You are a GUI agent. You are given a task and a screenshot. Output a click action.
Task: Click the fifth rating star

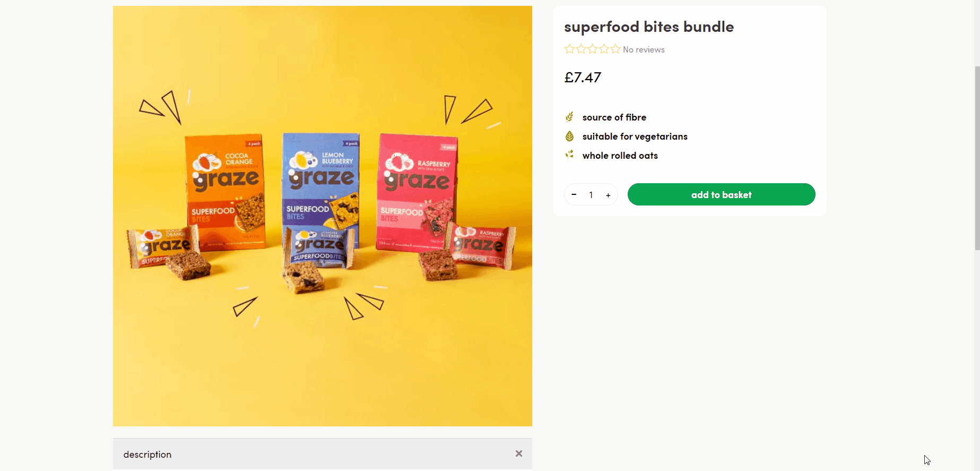[615, 49]
